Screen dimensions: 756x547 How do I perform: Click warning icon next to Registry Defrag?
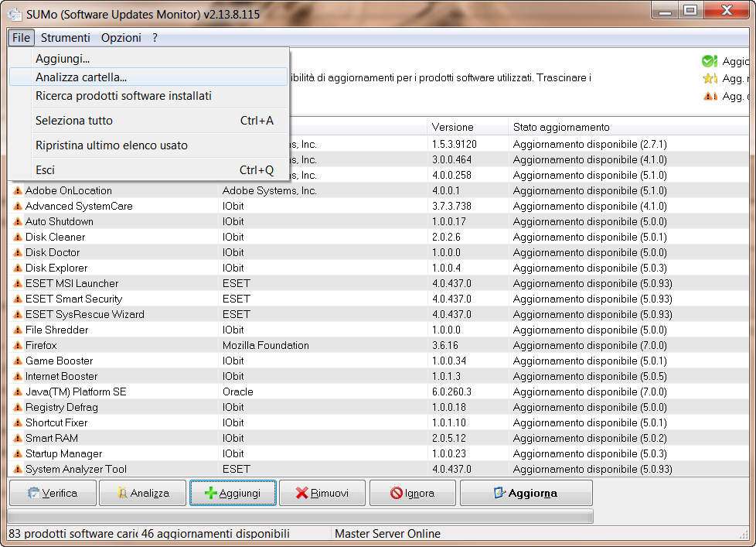click(18, 407)
